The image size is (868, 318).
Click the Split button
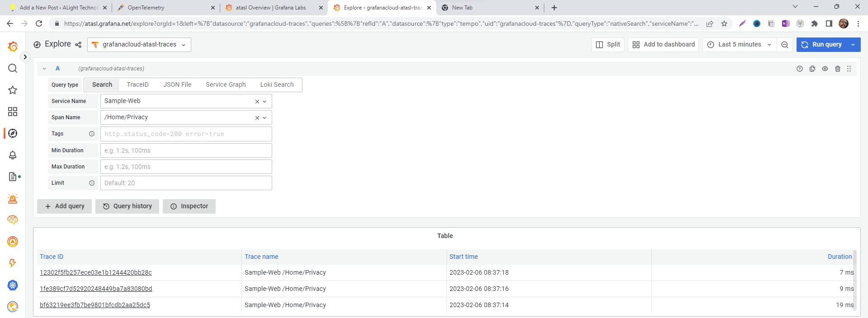[608, 45]
